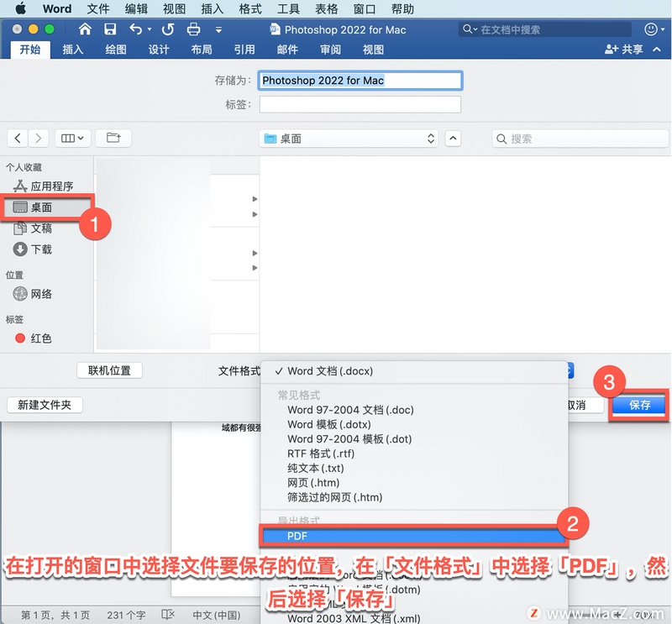
Task: Click the 保存 button
Action: [x=639, y=405]
